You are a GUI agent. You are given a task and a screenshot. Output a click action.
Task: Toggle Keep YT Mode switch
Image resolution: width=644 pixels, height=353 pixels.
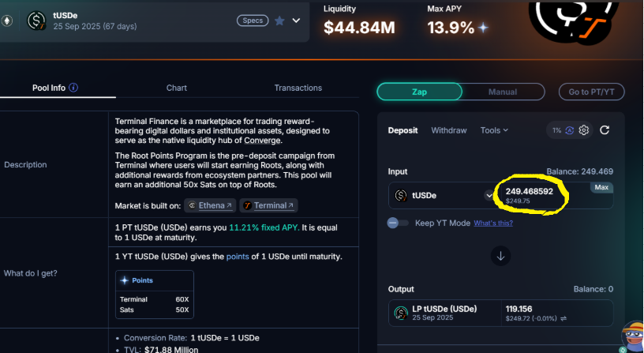point(398,223)
